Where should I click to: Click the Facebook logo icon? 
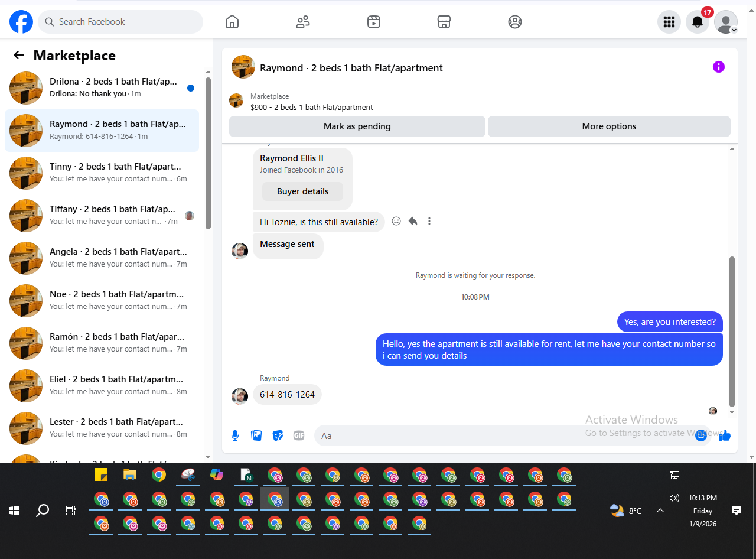(x=21, y=22)
